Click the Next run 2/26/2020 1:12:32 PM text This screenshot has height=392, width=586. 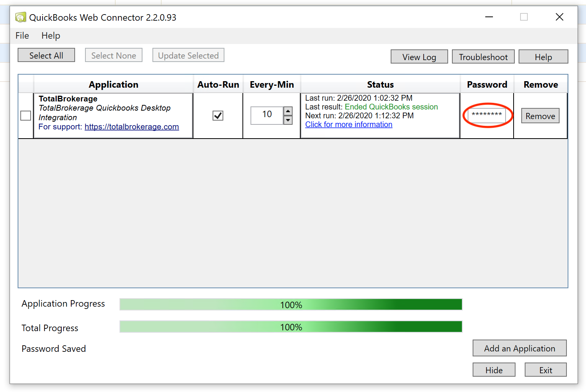(360, 116)
